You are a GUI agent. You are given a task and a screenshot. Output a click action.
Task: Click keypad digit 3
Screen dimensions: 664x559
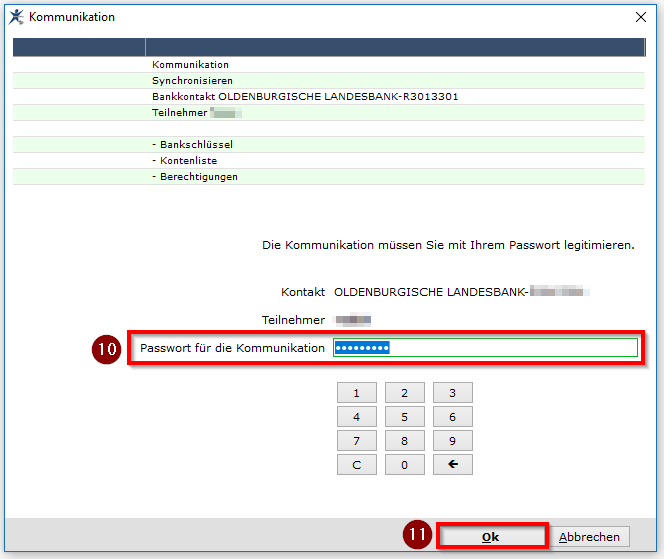pyautogui.click(x=452, y=393)
